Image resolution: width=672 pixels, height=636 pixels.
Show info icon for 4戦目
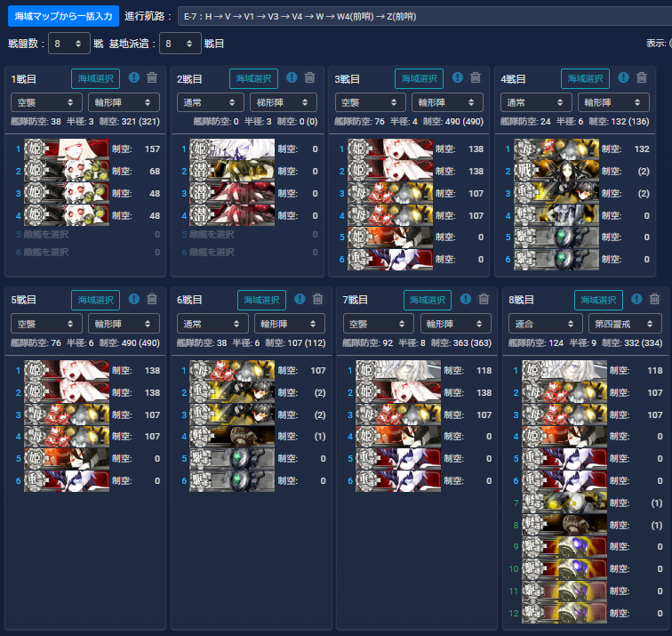[624, 77]
